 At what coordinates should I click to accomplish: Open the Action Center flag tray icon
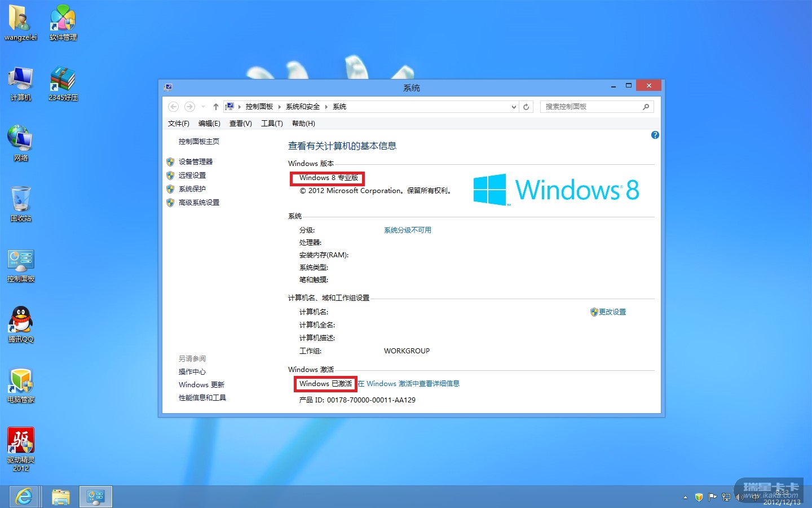(712, 497)
